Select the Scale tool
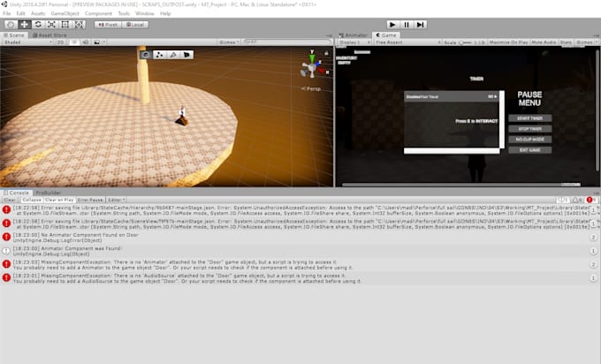The image size is (601, 364). tap(51, 25)
